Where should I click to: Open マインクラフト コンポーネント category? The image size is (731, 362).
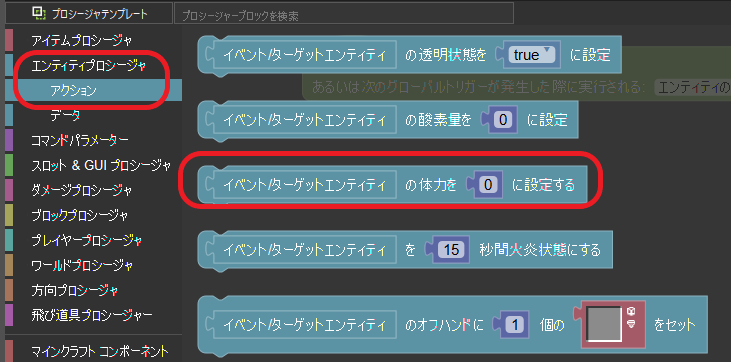[x=100, y=351]
